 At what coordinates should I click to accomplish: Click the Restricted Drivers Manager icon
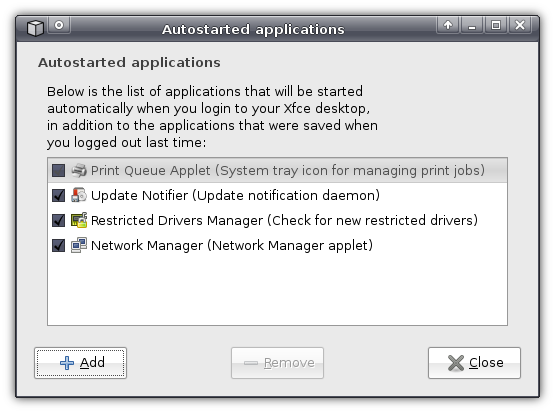pos(79,220)
